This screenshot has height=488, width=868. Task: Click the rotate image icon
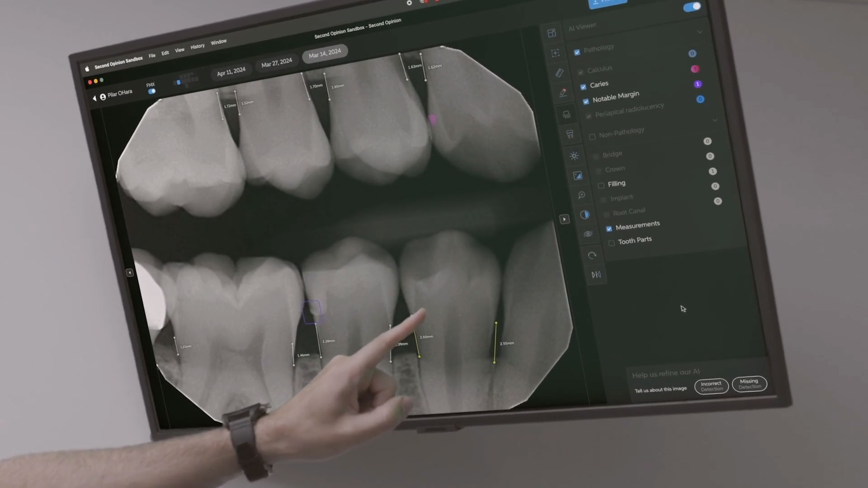[x=592, y=255]
